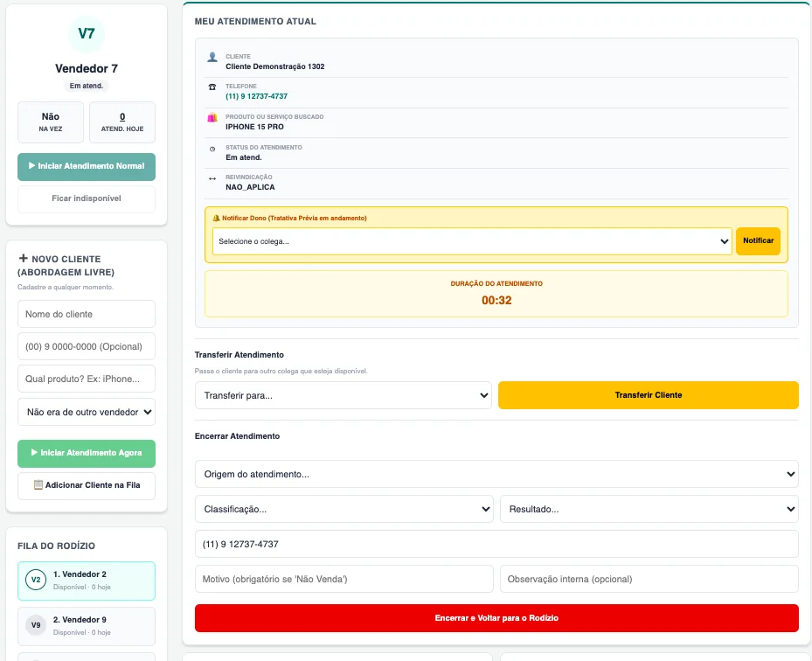The image size is (812, 661).
Task: Click the V9 avatar in the queue
Action: tap(36, 625)
